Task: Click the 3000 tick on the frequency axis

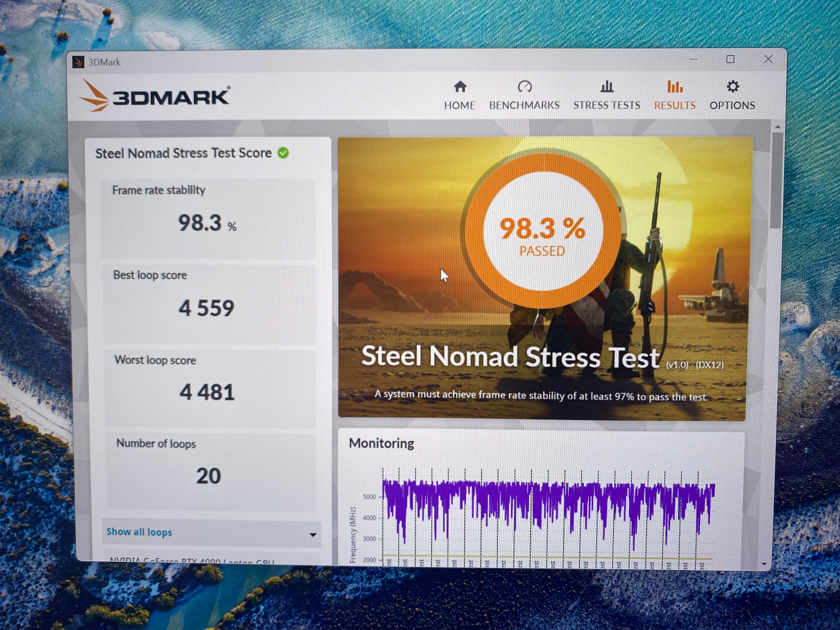Action: pyautogui.click(x=370, y=539)
